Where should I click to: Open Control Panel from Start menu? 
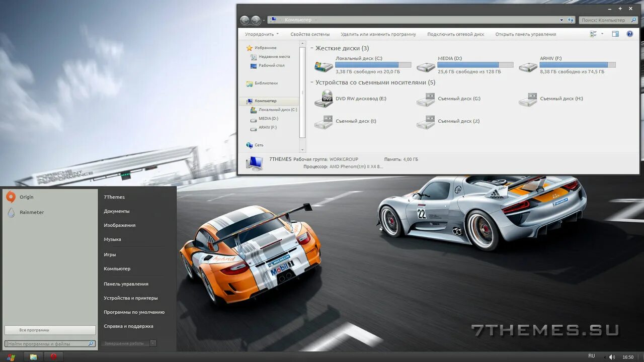(126, 284)
